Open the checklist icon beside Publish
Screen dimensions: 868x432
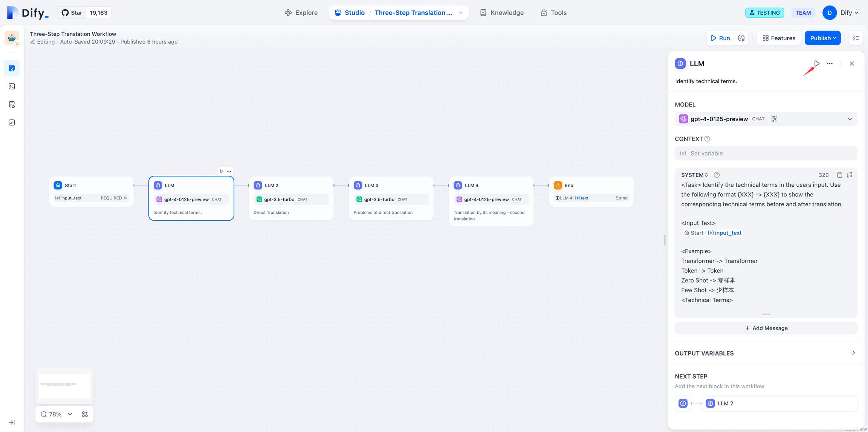click(856, 38)
